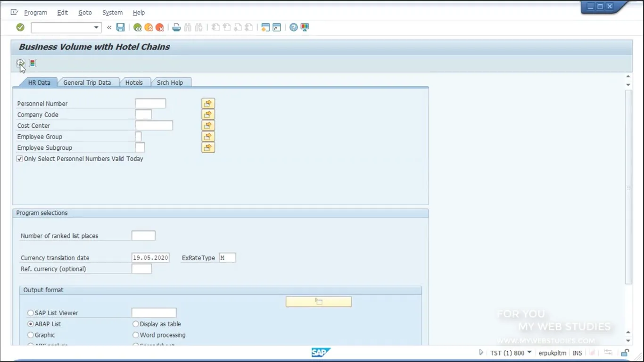Screen dimensions: 644x362
Task: Click the Find binoculars icon
Action: [188, 27]
